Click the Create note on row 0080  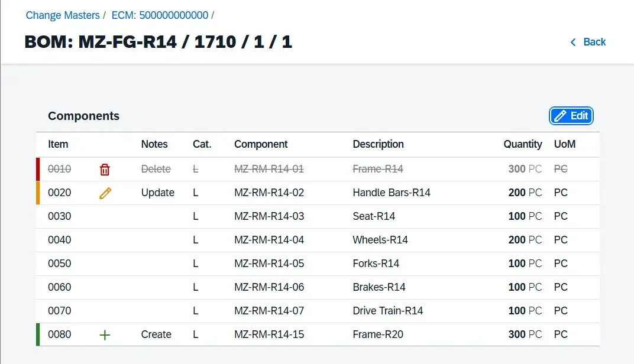coord(156,334)
